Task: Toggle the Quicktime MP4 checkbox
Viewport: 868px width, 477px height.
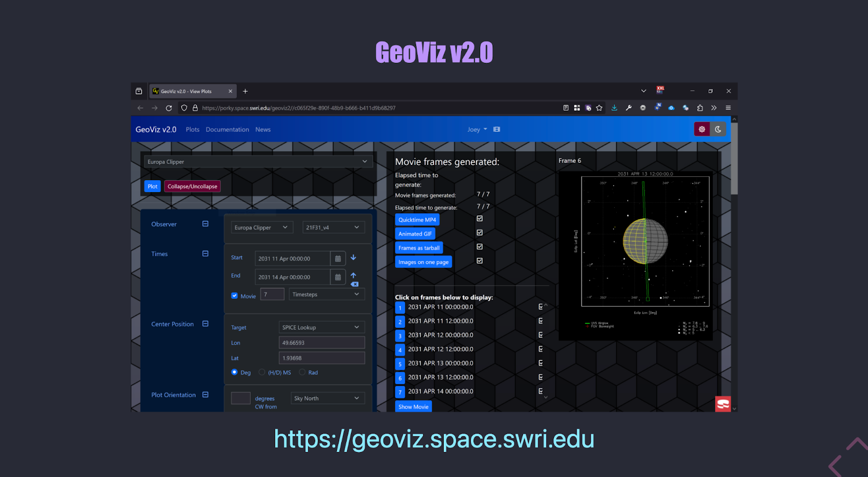Action: click(480, 219)
